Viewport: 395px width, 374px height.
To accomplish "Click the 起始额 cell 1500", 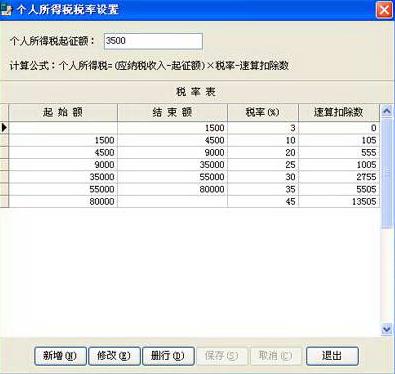I will (63, 140).
